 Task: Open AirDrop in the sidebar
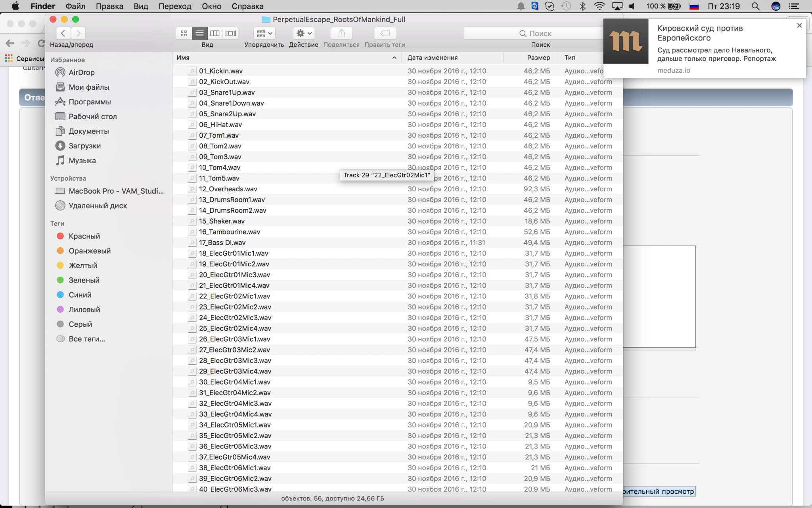click(x=81, y=72)
